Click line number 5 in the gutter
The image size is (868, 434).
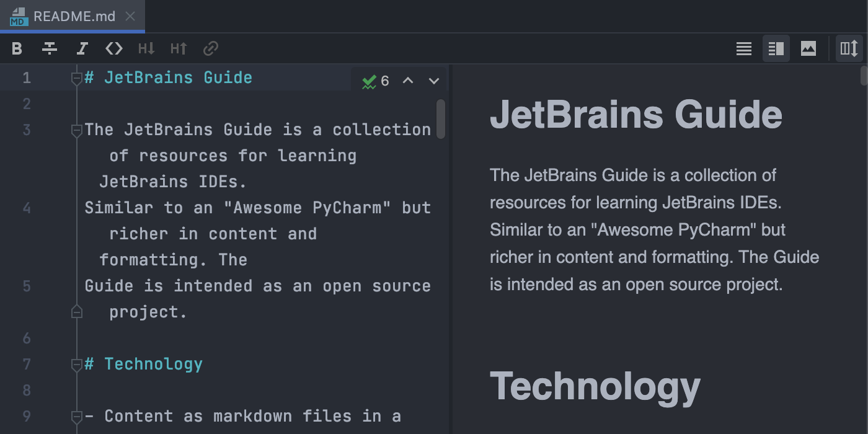coord(26,286)
